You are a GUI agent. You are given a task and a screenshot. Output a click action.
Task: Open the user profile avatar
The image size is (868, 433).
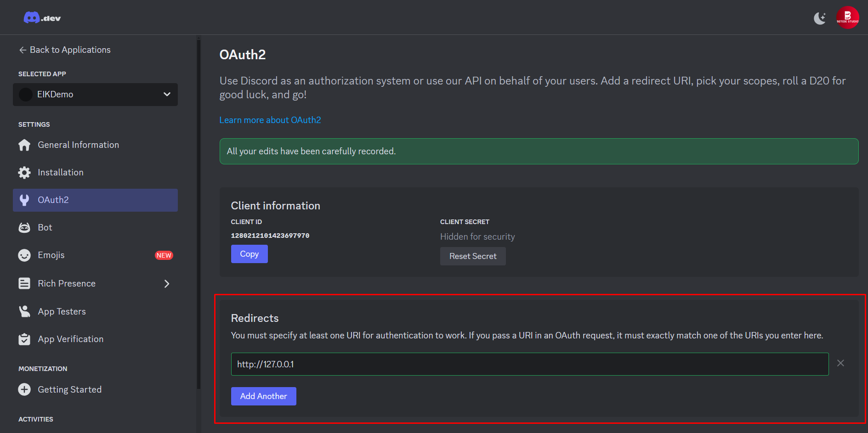847,18
